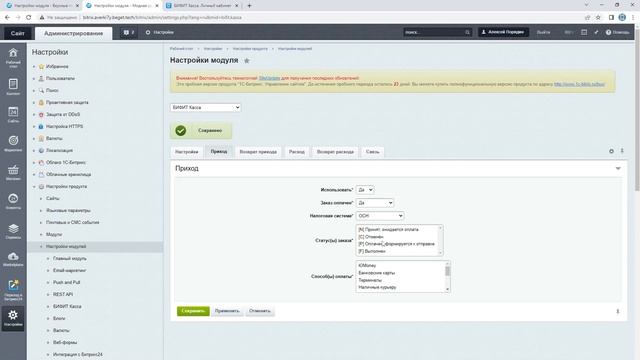The height and width of the screenshot is (360, 640).
Task: Collapse the Приход section chevron
Action: (x=618, y=169)
